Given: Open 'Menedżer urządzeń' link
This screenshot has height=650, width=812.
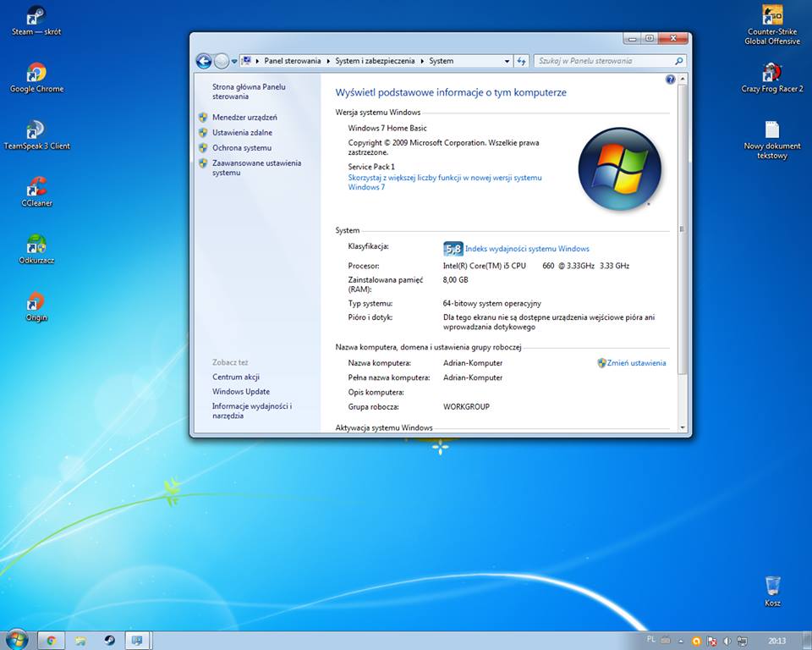Looking at the screenshot, I should click(x=244, y=118).
